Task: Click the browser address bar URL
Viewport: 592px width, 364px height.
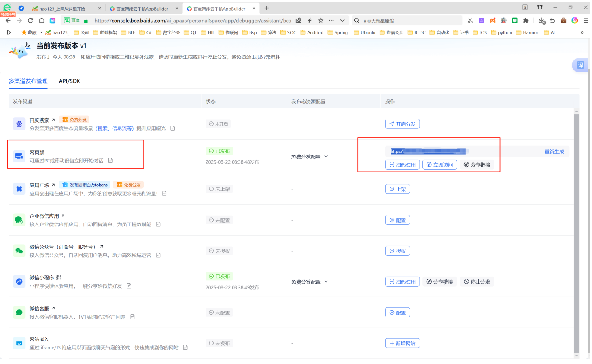Action: (193, 21)
